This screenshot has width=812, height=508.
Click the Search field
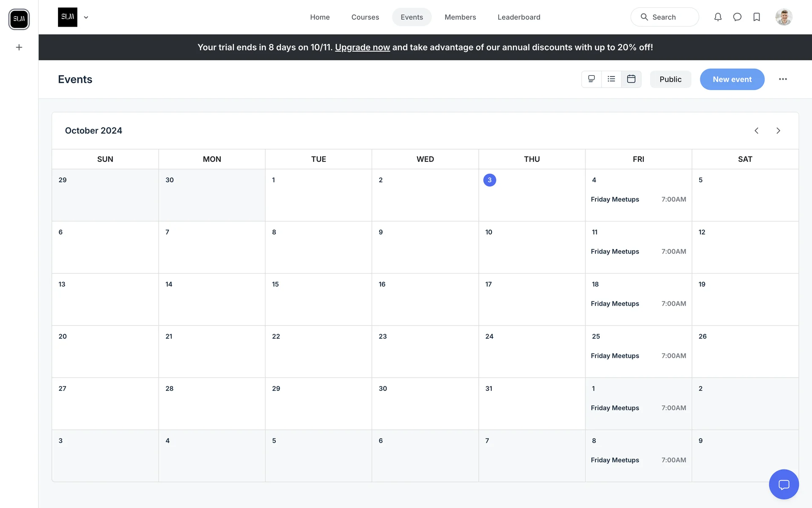tap(664, 17)
